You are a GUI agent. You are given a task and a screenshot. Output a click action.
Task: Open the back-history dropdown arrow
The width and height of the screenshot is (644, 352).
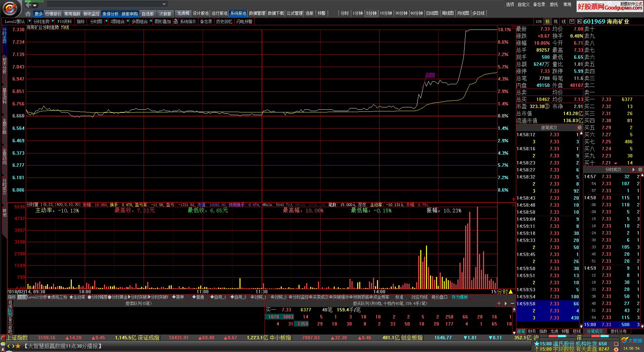[x=35, y=5]
